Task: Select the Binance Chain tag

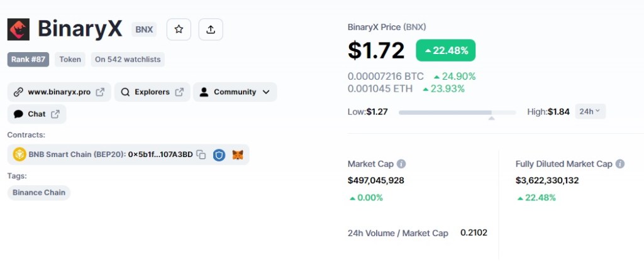Action: click(x=39, y=192)
